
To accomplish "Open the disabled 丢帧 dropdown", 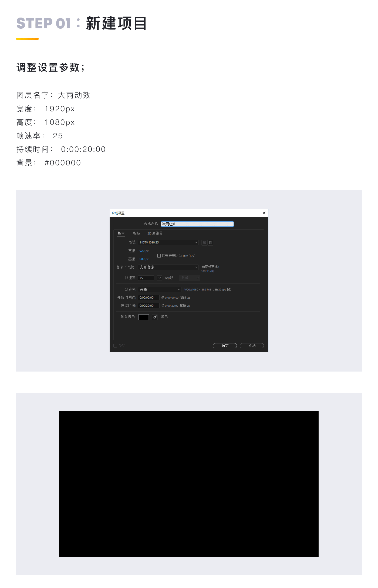I will (x=190, y=278).
